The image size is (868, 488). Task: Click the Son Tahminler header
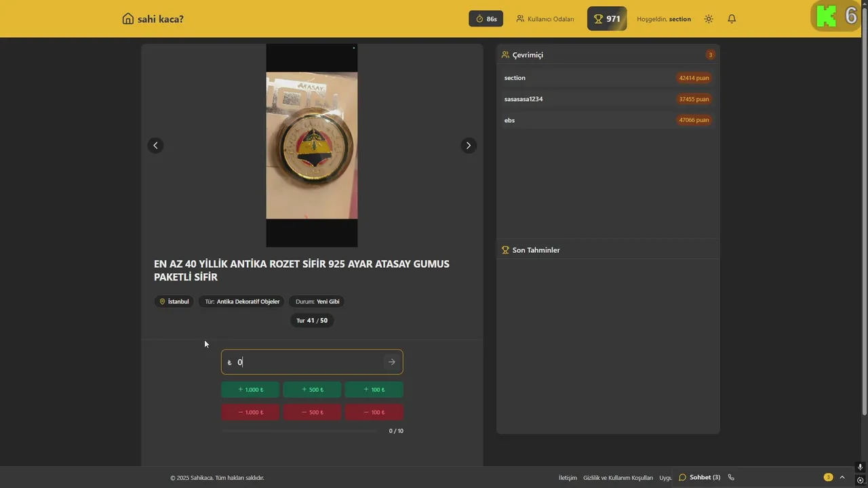[x=530, y=250]
